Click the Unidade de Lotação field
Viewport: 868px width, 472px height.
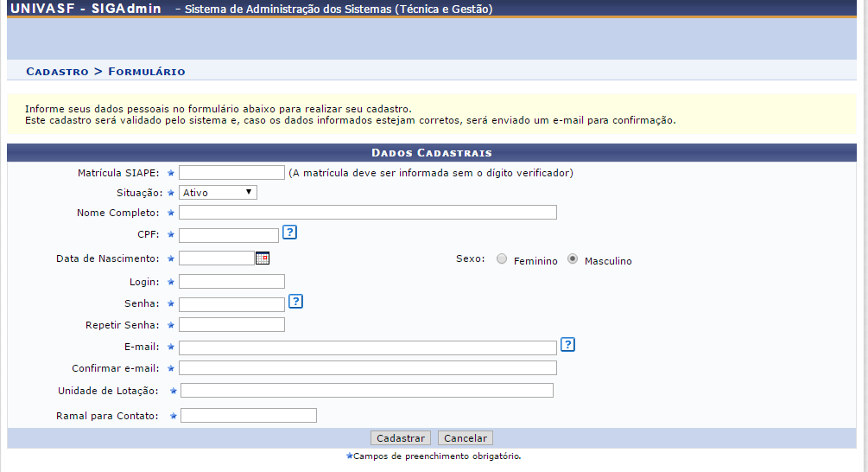(x=366, y=391)
